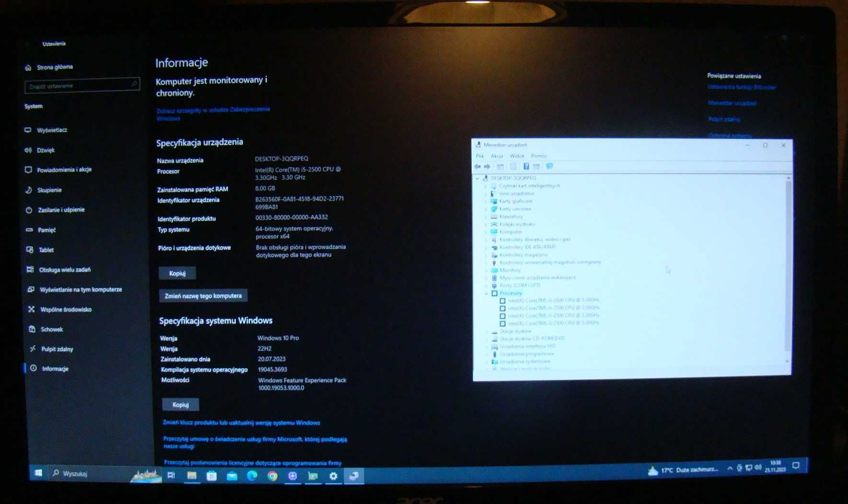
Task: Click the Kopiuj button under Windows specification
Action: pos(181,404)
